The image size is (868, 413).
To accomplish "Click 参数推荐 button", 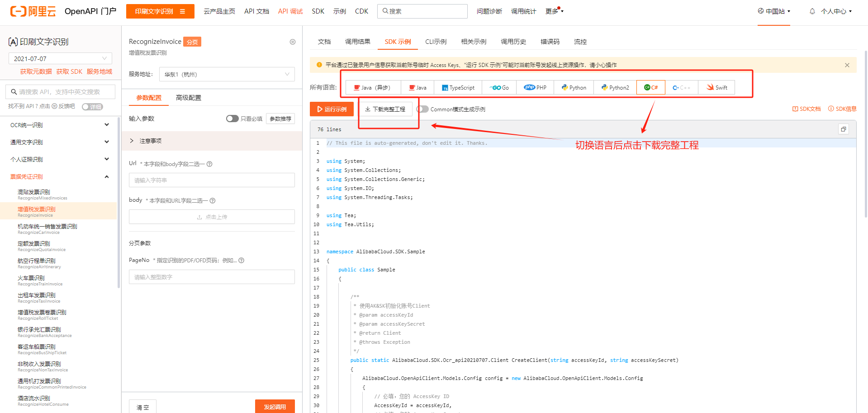I will [x=280, y=119].
